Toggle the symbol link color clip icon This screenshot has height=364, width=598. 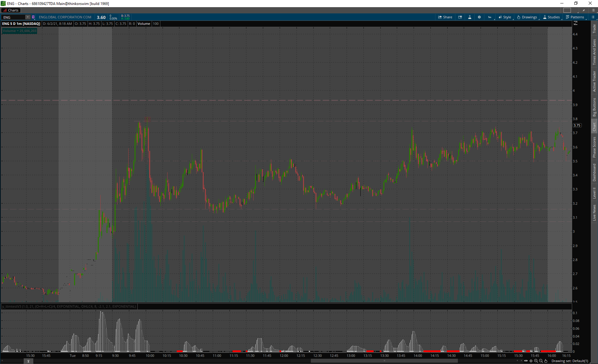pos(33,17)
